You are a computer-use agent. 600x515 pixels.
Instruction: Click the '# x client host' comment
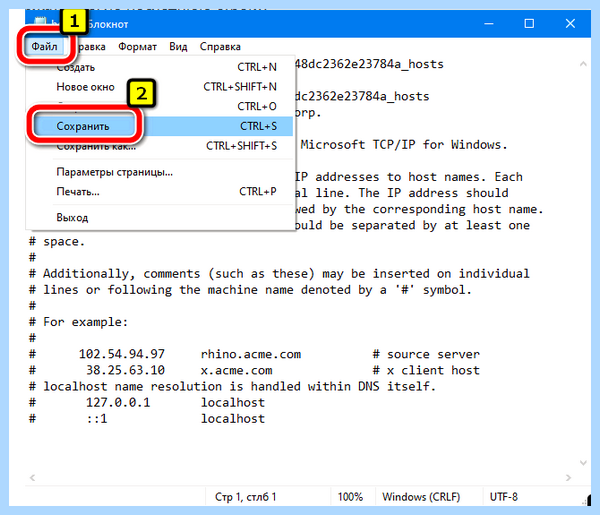(426, 370)
